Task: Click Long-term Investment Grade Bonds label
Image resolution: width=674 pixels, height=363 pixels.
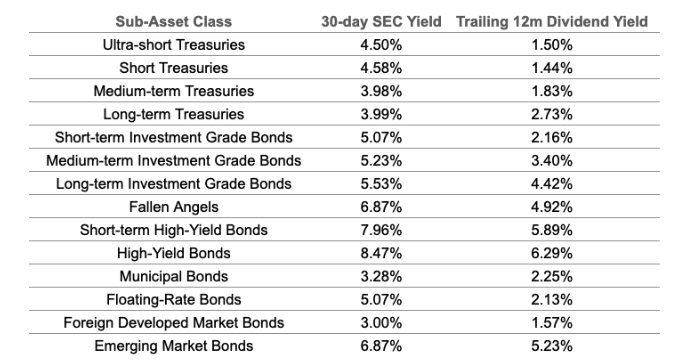Action: [x=174, y=184]
